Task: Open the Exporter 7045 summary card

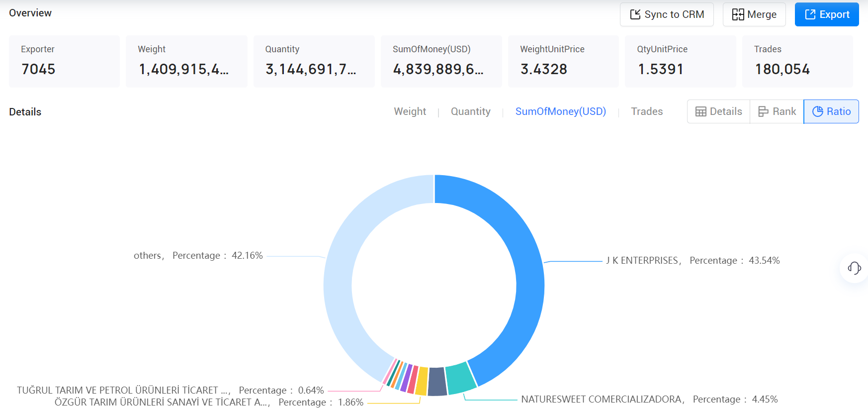Action: tap(64, 61)
